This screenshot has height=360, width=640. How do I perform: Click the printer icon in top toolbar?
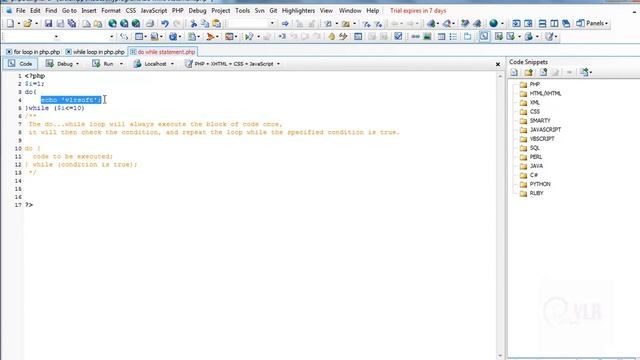(150, 24)
